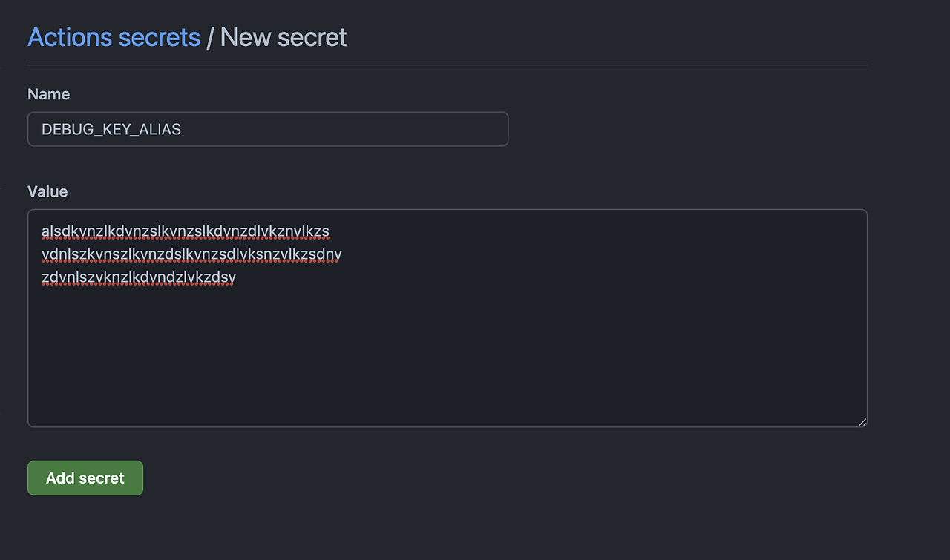Click the divider line under the page title

tap(445, 65)
